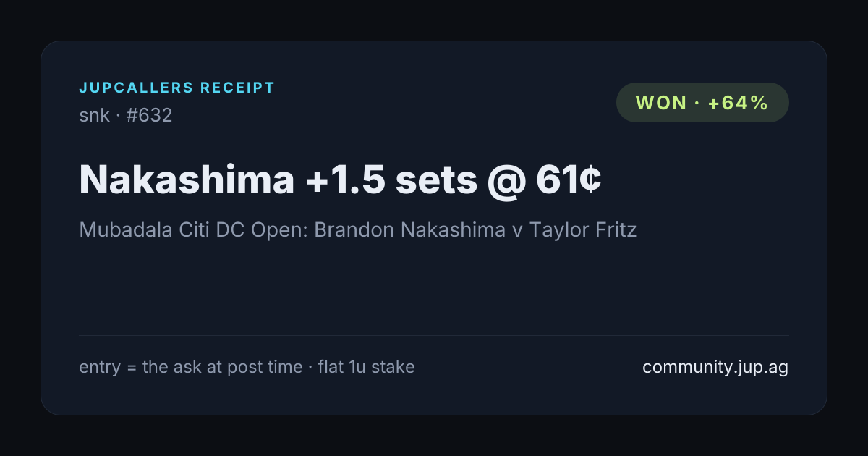The image size is (868, 456).
Task: Click the WON status word in badge
Action: pyautogui.click(x=661, y=103)
